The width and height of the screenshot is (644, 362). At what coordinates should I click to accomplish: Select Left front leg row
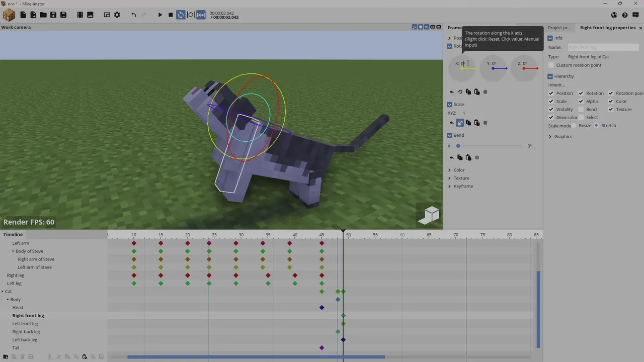point(25,324)
